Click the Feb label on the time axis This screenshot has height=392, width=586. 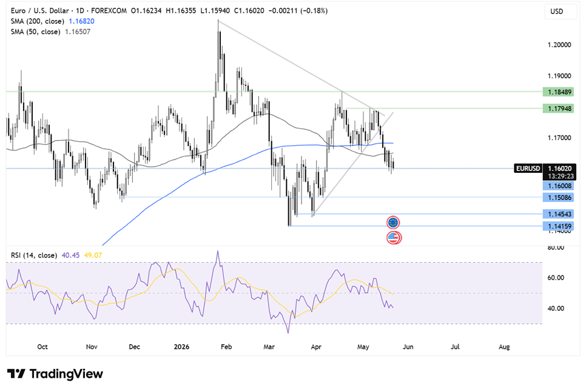226,346
